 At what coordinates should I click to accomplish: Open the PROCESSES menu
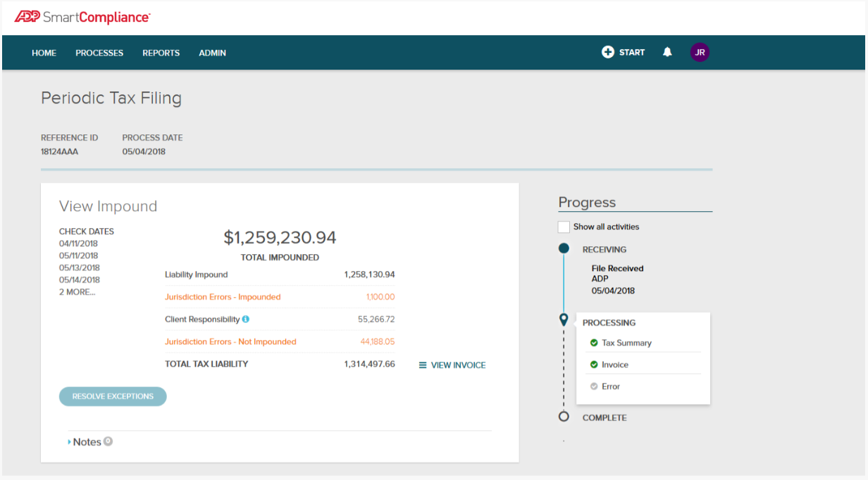pos(99,53)
